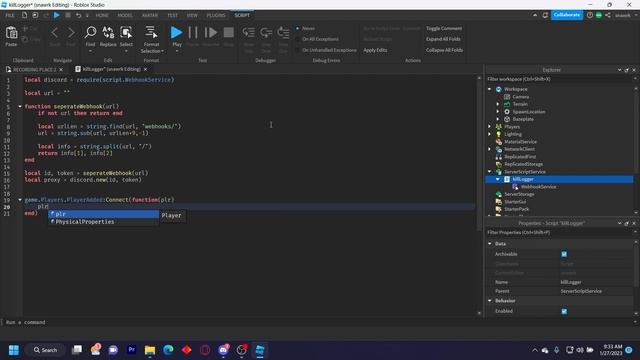Click the Format Selection icon

[151, 33]
